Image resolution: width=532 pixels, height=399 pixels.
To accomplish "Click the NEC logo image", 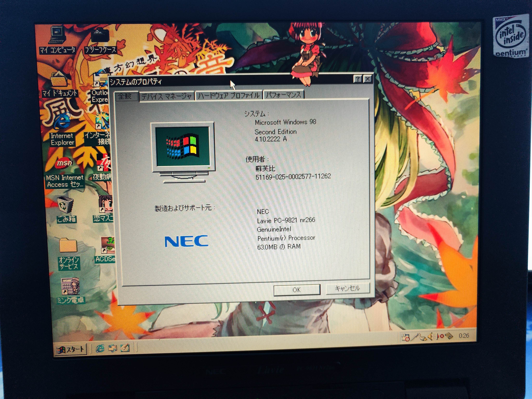I will (x=186, y=241).
